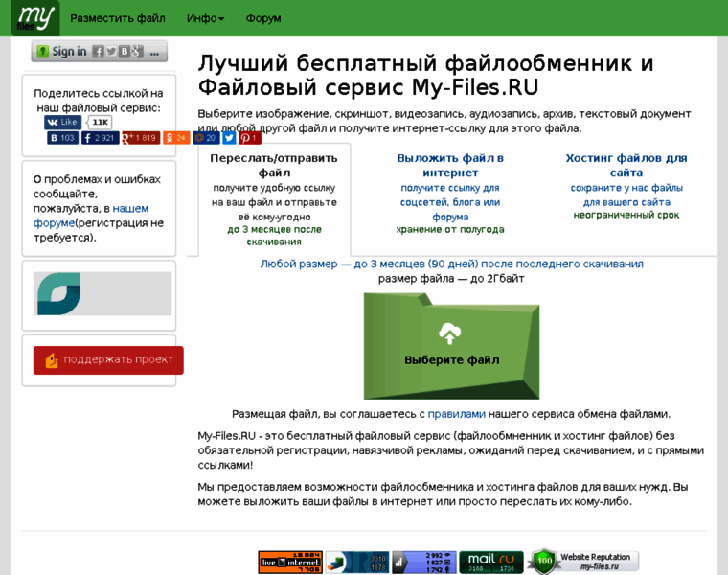728x575 pixels.
Task: Sign in with the Twitter icon
Action: pos(111,51)
